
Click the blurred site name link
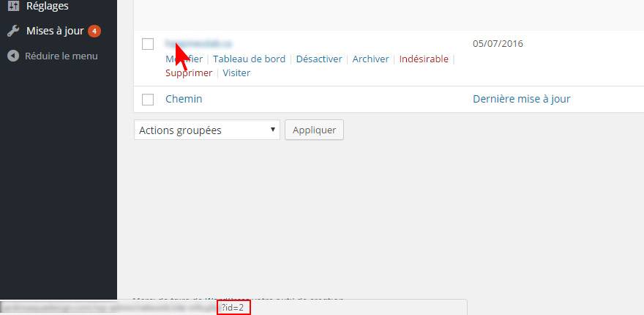pyautogui.click(x=199, y=43)
